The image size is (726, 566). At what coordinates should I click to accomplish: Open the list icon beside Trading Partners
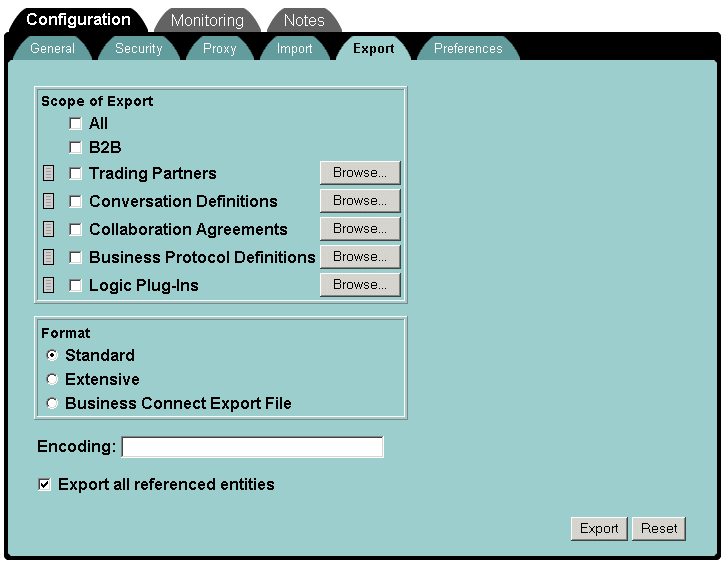point(49,173)
